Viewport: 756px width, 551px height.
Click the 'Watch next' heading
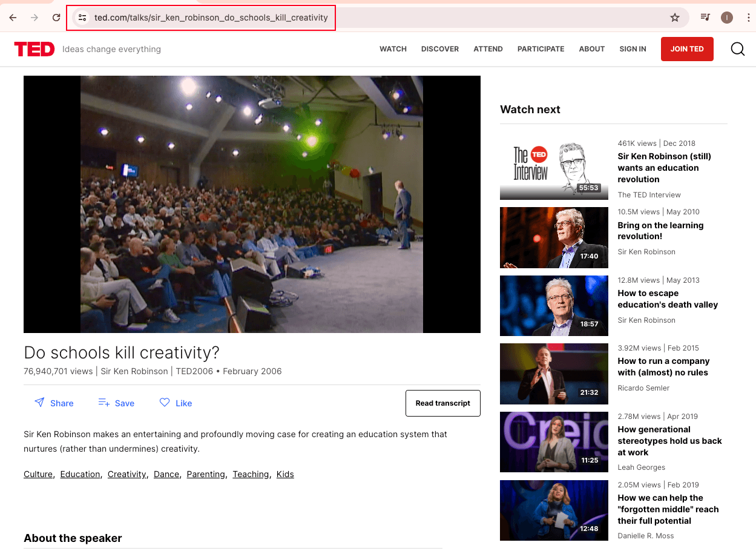point(530,110)
